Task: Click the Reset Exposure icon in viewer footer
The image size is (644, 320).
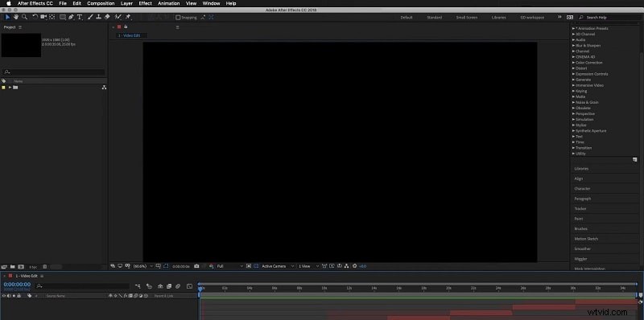Action: [355, 266]
